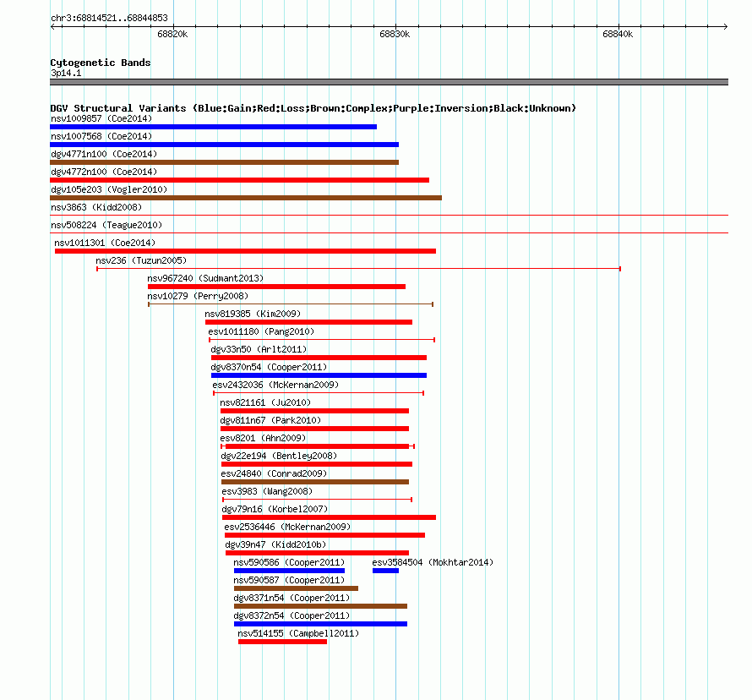Open nsv590587 (Cooper2011) variant label
The width and height of the screenshot is (752, 700).
point(289,580)
